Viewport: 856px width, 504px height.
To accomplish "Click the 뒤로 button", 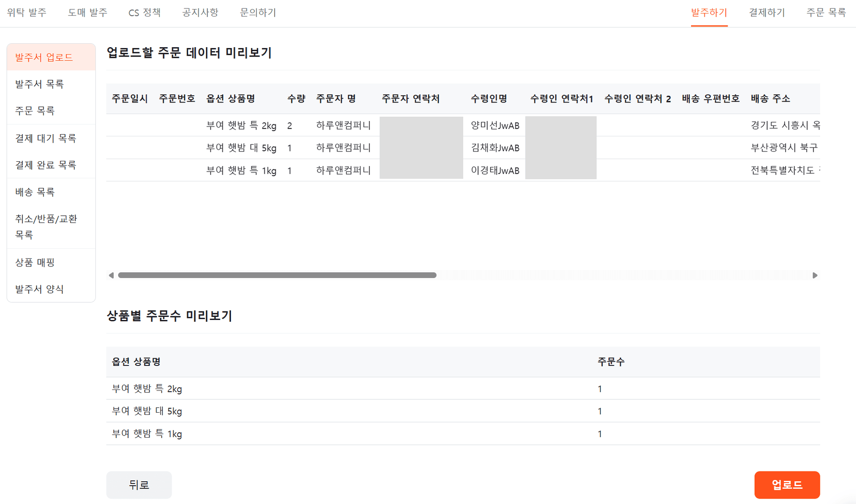I will click(x=139, y=485).
